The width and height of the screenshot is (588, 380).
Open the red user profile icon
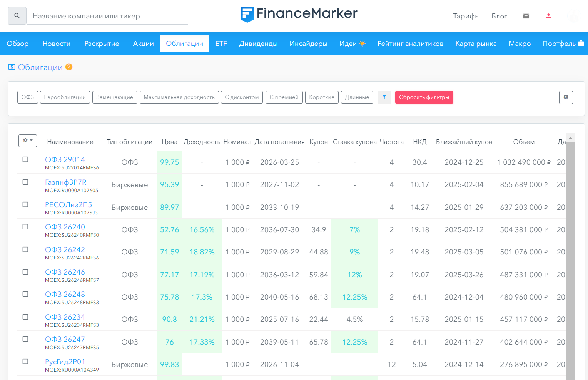point(548,16)
